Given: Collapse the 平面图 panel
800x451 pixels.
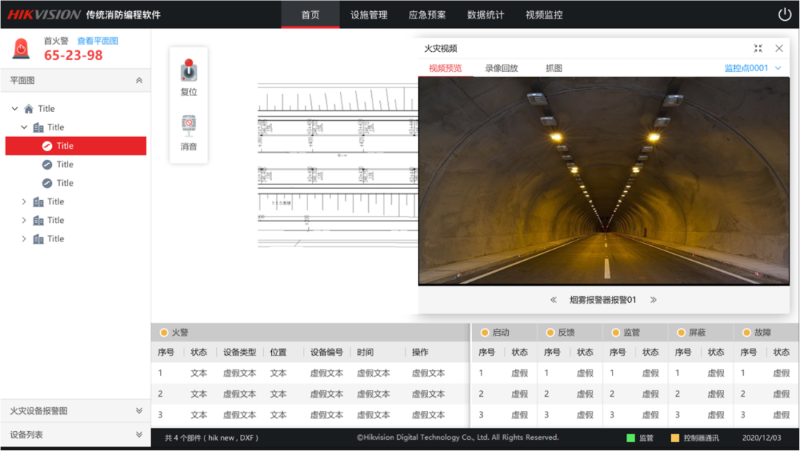Looking at the screenshot, I should 139,80.
